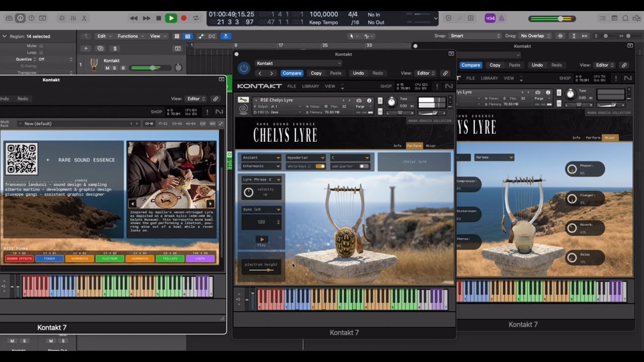644x362 pixels.
Task: Adjust the Kontakt track volume slider
Action: point(151,68)
